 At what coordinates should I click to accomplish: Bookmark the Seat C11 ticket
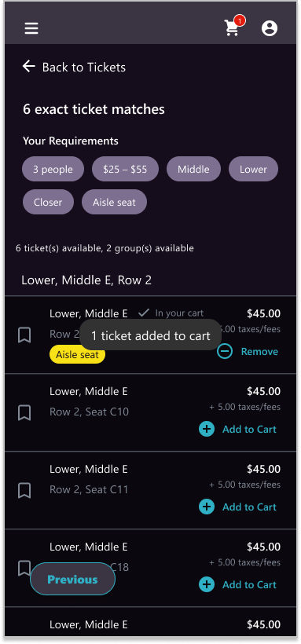coord(24,490)
